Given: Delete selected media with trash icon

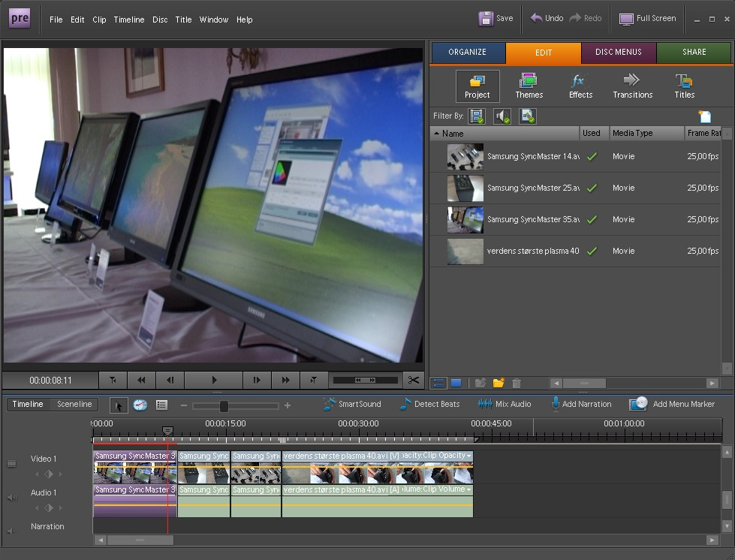Looking at the screenshot, I should click(x=517, y=383).
